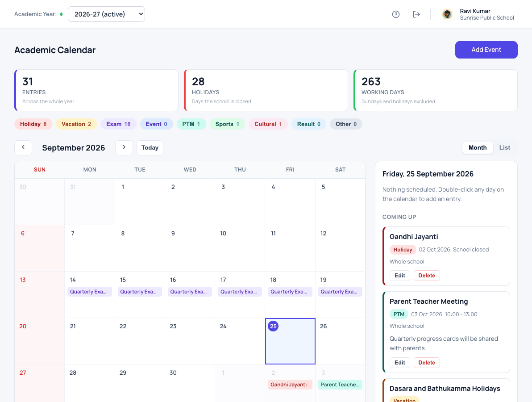Click the Add Event button
This screenshot has height=402, width=532.
(x=486, y=50)
